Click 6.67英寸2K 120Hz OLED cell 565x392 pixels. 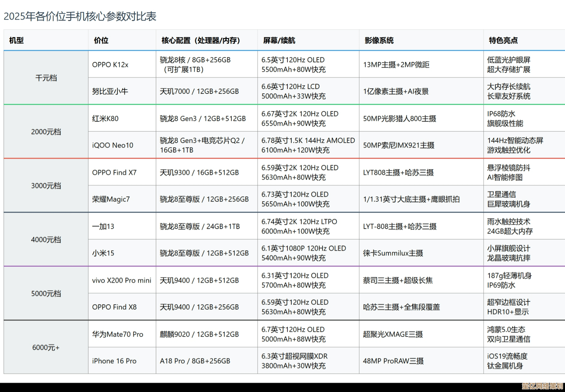point(308,118)
